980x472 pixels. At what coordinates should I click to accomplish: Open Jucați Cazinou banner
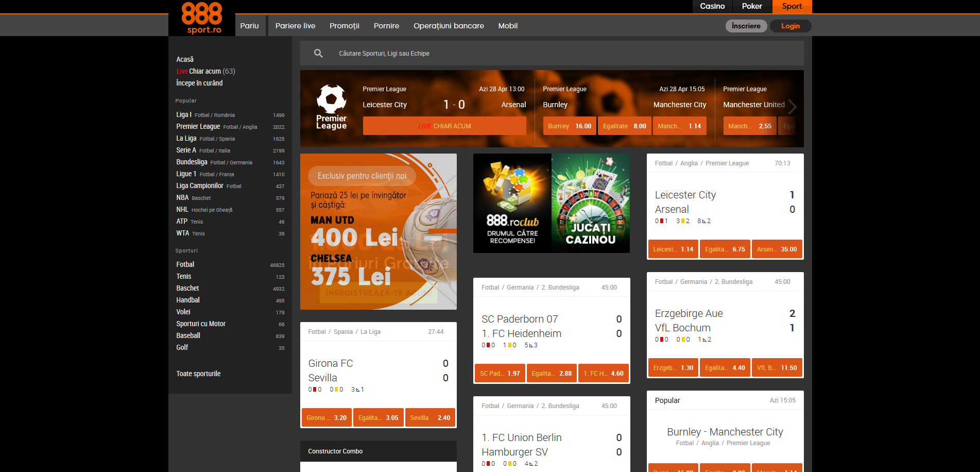591,203
